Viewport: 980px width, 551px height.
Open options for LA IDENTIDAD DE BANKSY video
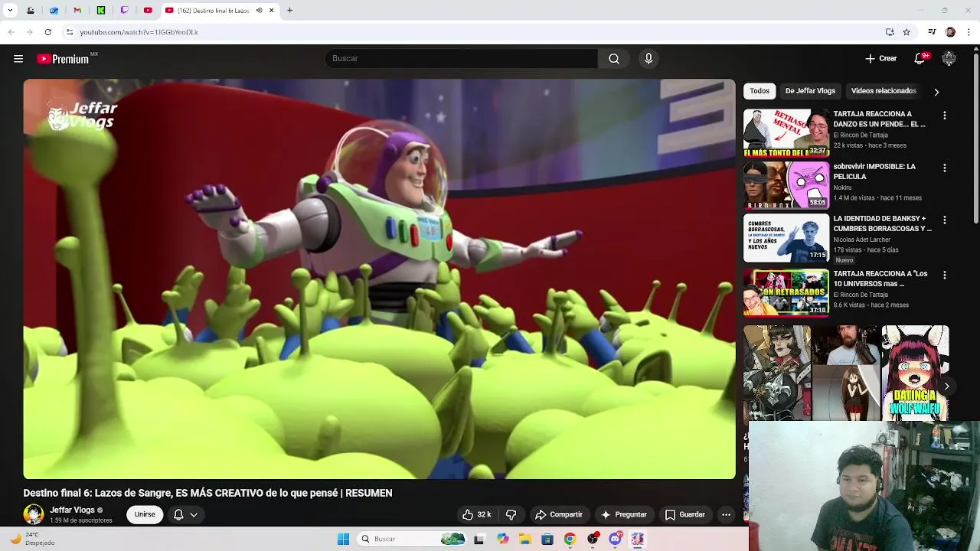[944, 220]
